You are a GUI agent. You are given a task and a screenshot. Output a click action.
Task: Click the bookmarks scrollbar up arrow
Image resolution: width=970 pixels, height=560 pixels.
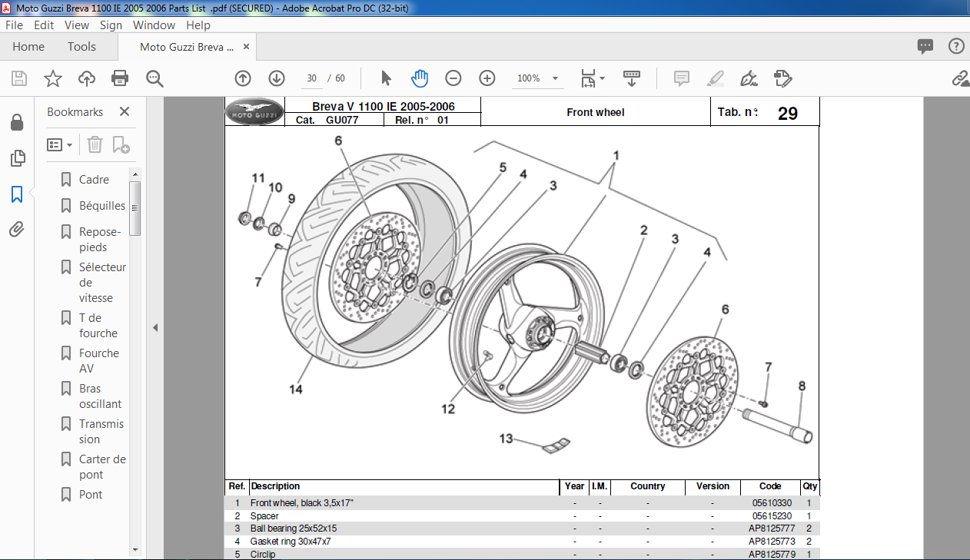135,174
